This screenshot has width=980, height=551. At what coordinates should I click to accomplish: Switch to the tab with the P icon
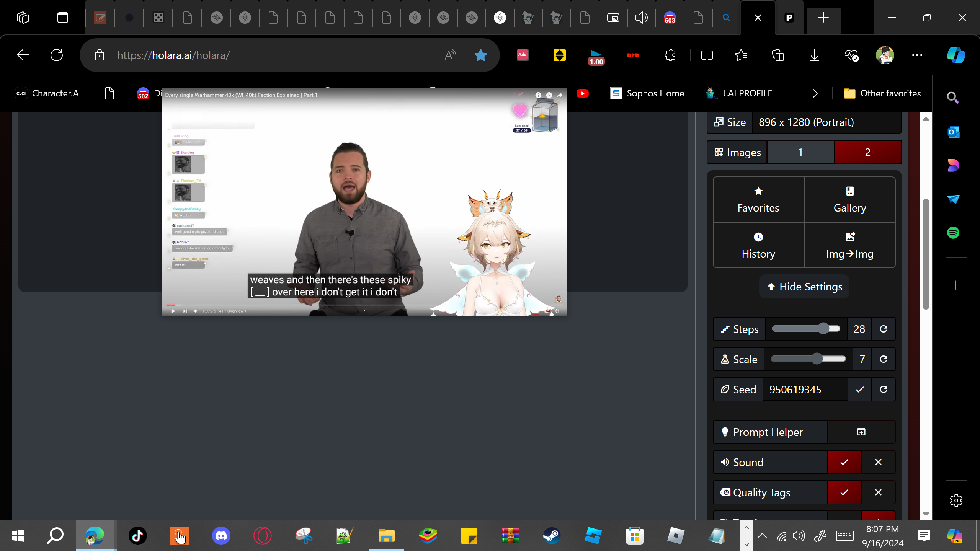click(x=789, y=18)
